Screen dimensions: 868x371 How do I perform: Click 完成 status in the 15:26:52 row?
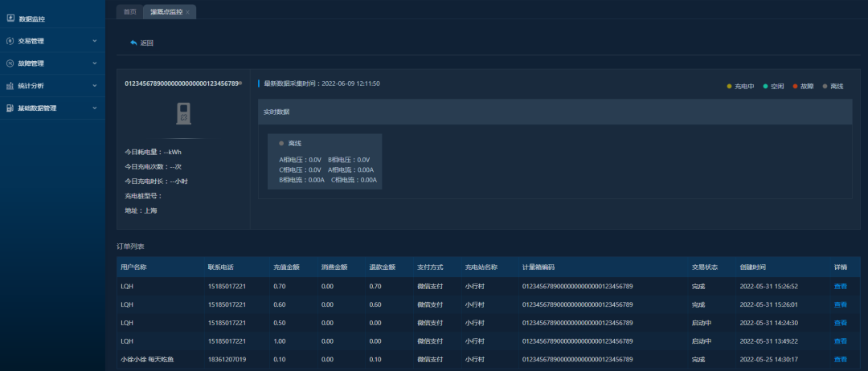pyautogui.click(x=698, y=287)
